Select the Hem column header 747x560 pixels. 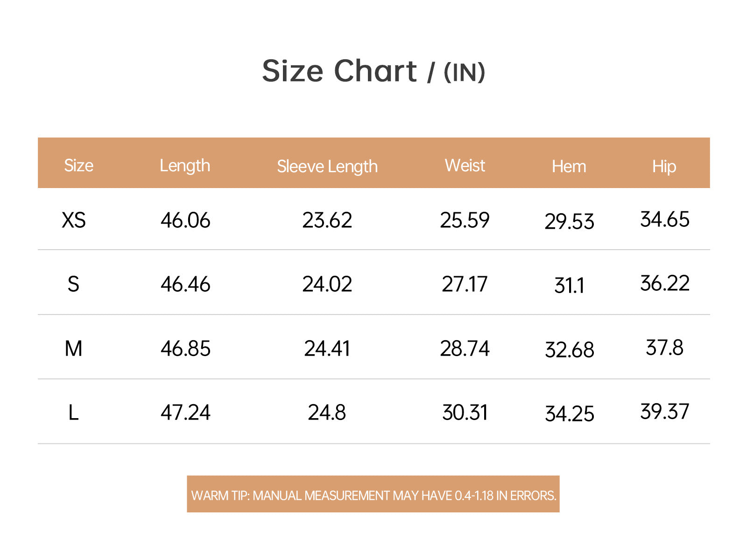(x=569, y=167)
